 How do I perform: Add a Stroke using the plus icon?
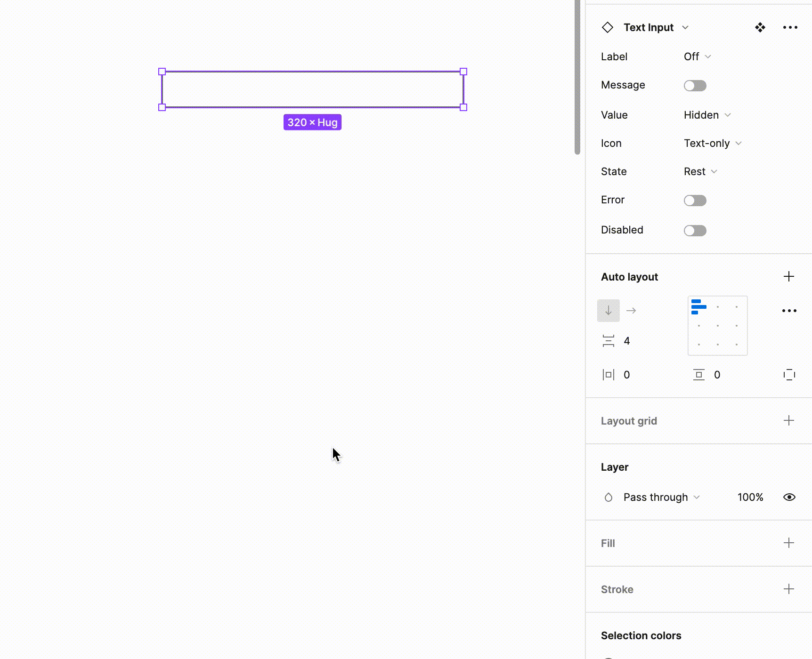(x=789, y=589)
